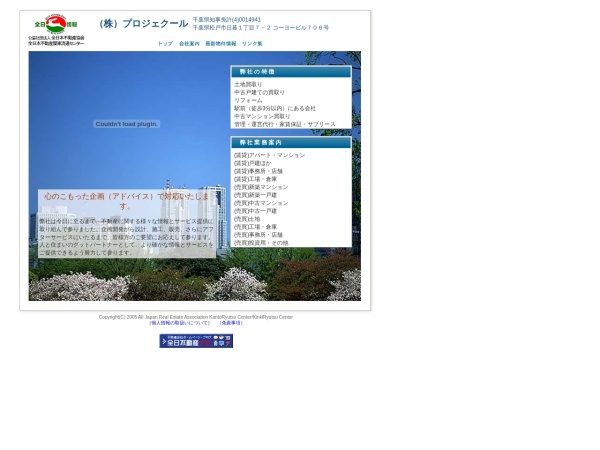Select (売買)事務所・店舗
This screenshot has height=450, width=600.
(x=258, y=235)
